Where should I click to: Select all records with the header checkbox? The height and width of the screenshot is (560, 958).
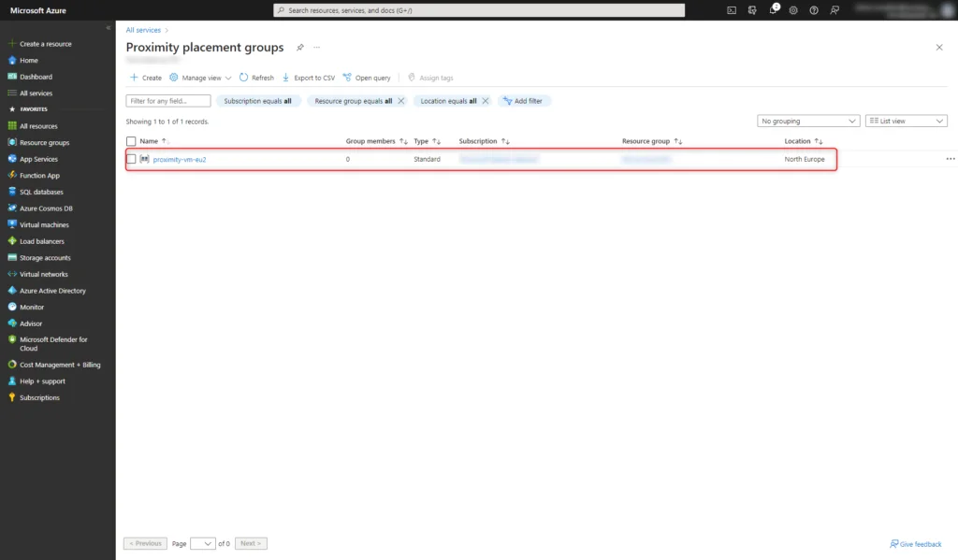(x=129, y=140)
